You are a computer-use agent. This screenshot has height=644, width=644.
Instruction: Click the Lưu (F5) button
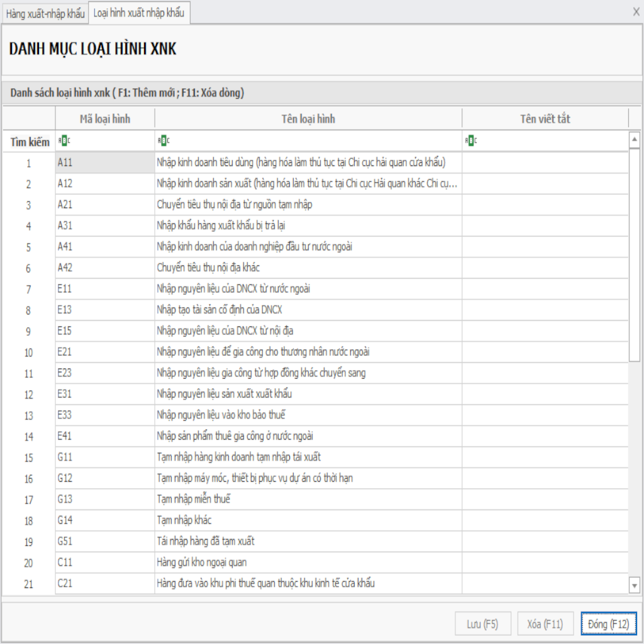click(482, 624)
